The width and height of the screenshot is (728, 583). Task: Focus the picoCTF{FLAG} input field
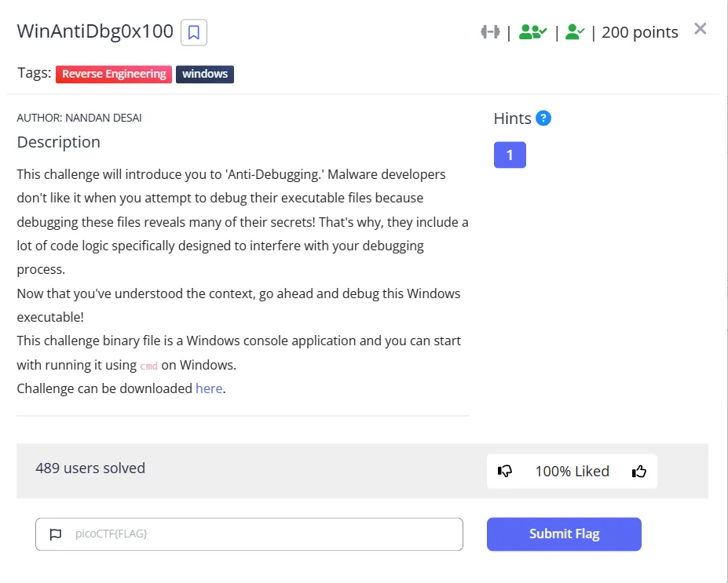coord(259,534)
